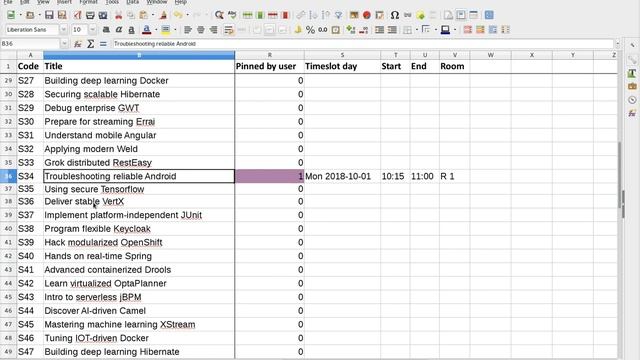Screen dimensions: 640x360
Task: Open the Data menu
Action: tap(132, 2)
